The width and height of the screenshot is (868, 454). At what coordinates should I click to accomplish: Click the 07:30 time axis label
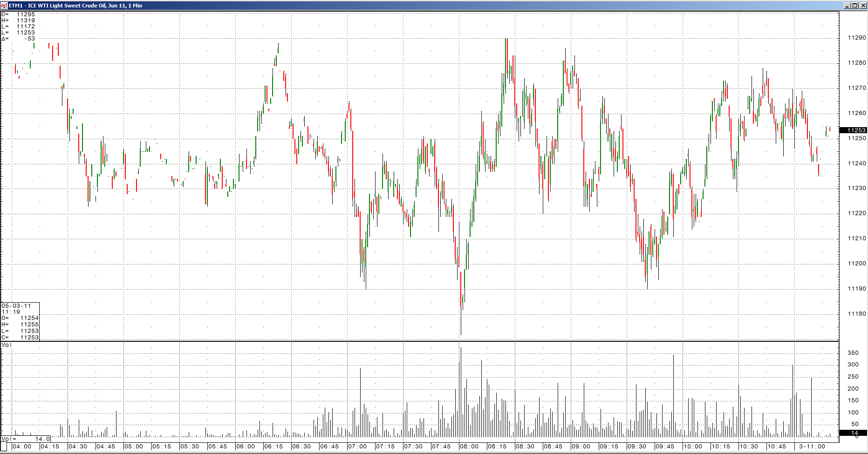click(x=413, y=447)
